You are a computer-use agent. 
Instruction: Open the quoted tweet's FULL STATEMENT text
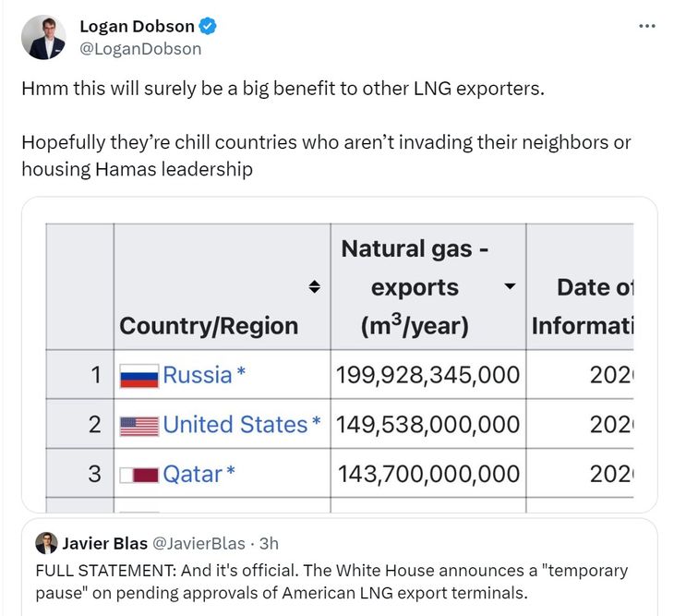click(x=331, y=582)
